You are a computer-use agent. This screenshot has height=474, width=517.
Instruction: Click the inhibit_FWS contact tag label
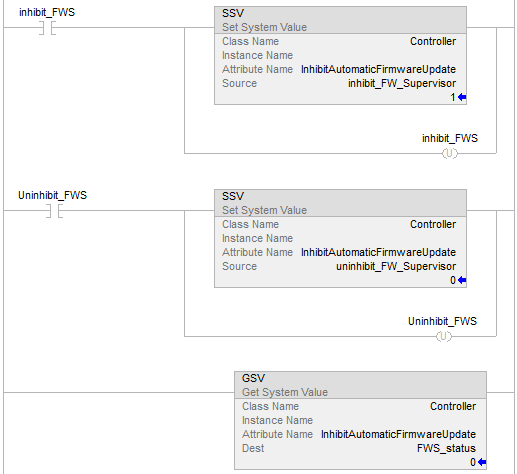click(x=47, y=12)
